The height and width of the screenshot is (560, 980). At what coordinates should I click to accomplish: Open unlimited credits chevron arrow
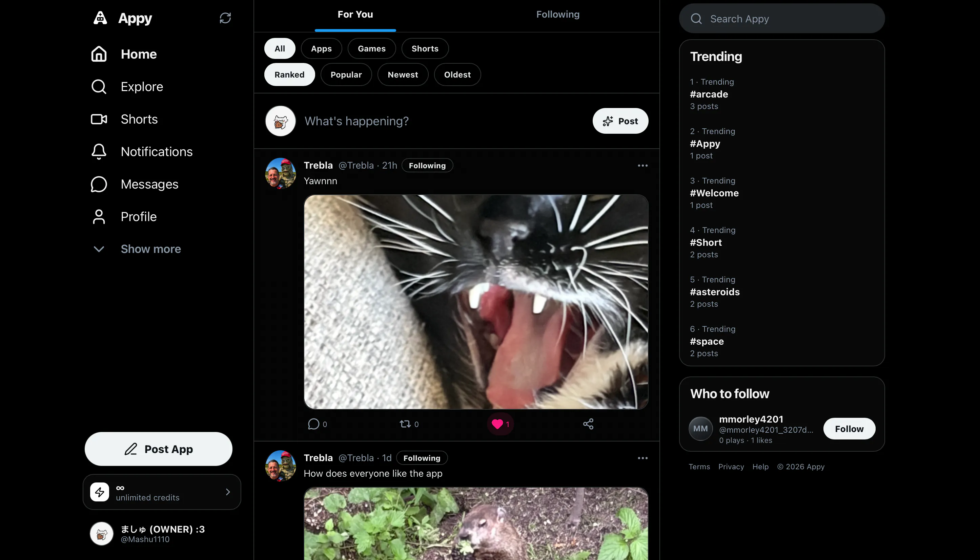pyautogui.click(x=228, y=492)
